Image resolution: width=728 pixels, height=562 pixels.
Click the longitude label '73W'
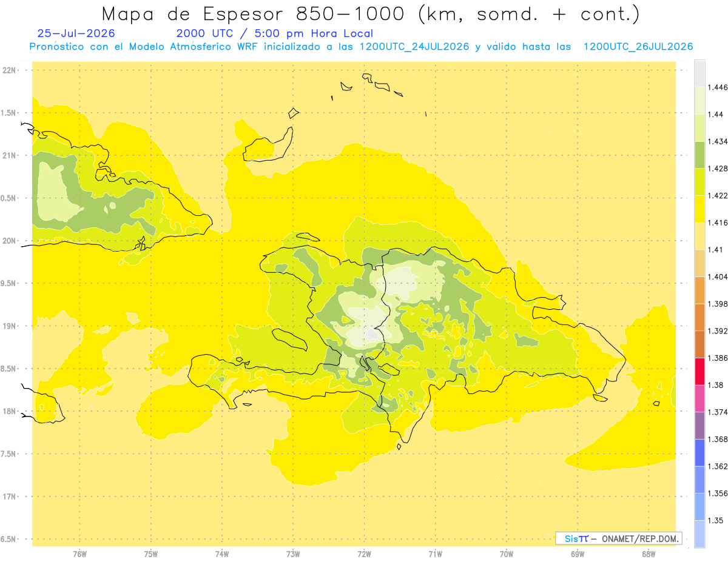[293, 554]
